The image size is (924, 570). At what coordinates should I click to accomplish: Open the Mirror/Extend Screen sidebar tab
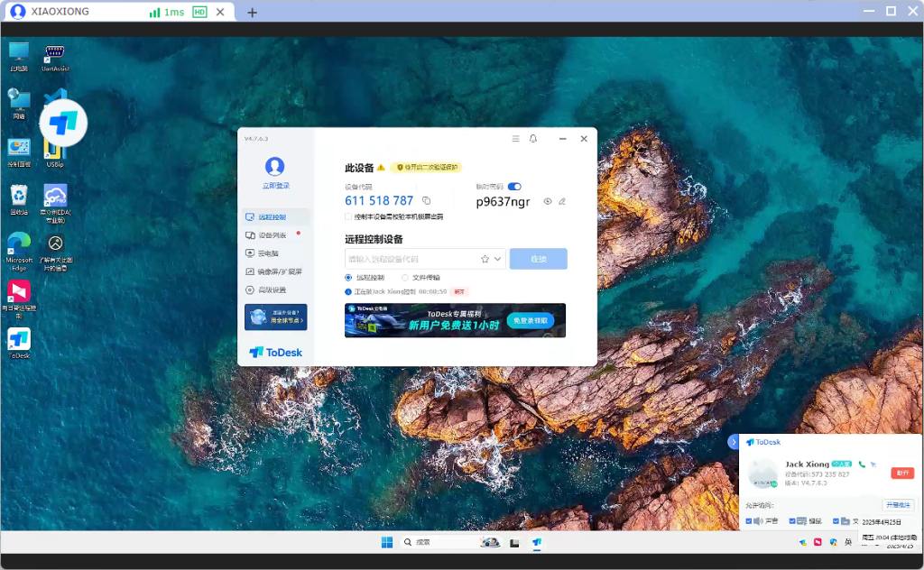(x=276, y=271)
